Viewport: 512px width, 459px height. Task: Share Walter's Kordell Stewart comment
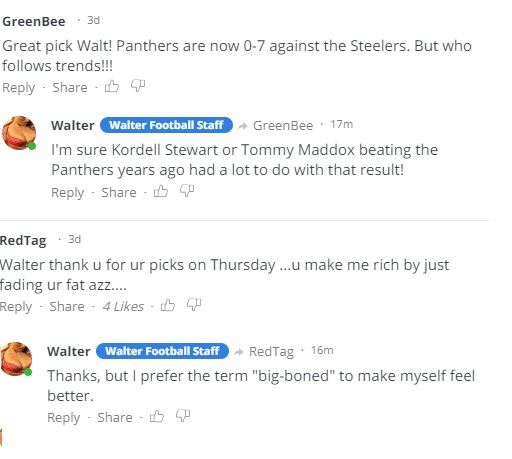coord(119,192)
